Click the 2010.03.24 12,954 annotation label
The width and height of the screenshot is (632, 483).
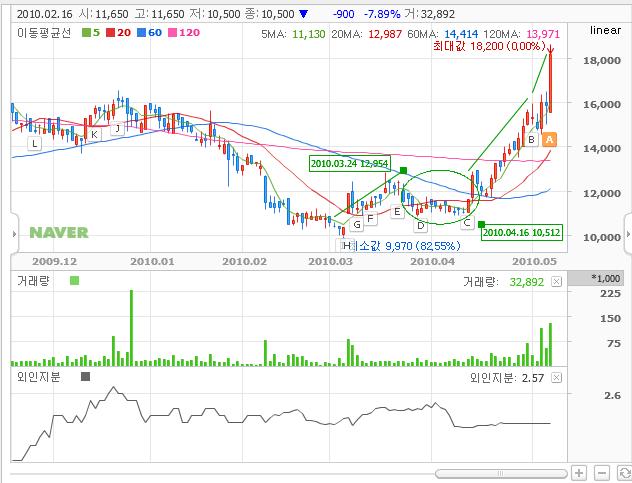[348, 163]
